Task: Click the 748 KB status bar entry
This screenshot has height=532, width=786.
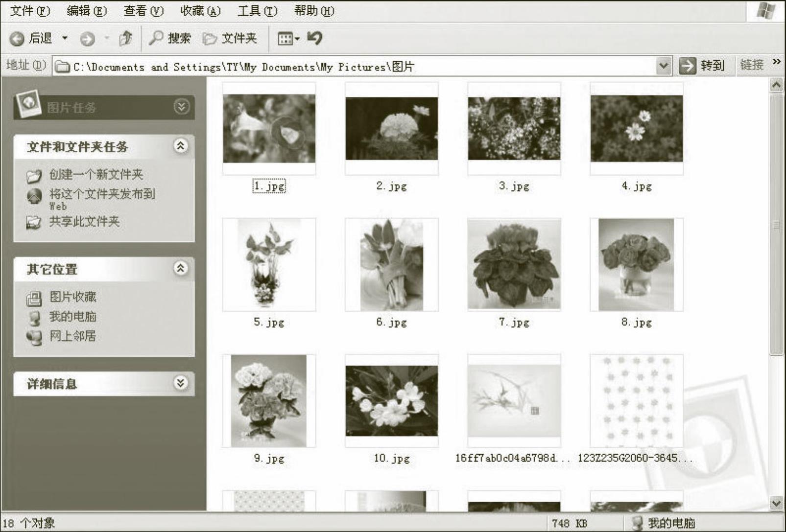Action: coord(570,523)
